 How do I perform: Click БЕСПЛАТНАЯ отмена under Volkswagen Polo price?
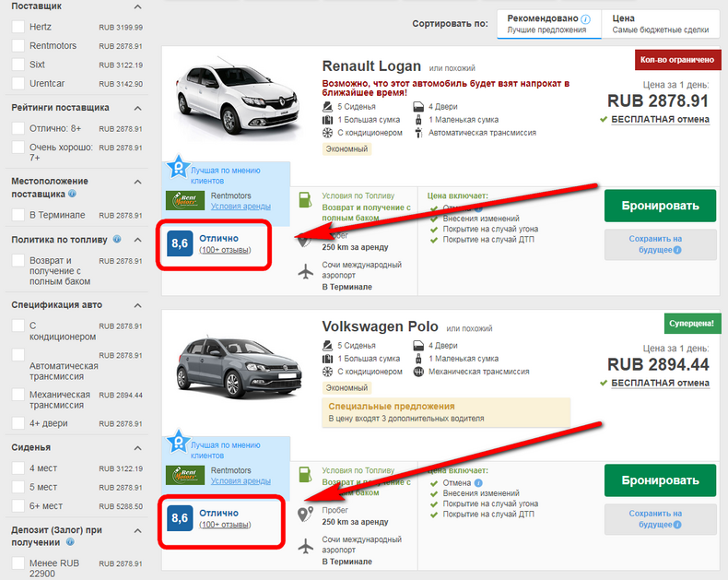(x=660, y=383)
